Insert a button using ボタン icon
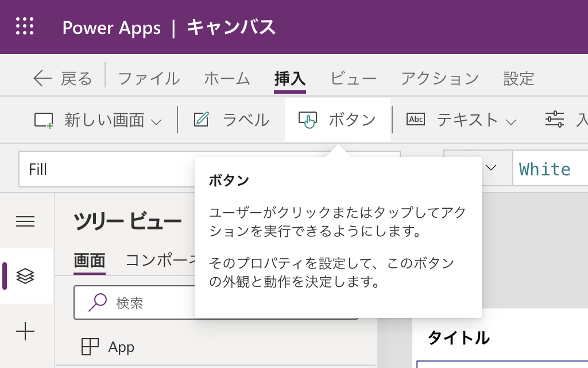The height and width of the screenshot is (368, 588). [308, 120]
